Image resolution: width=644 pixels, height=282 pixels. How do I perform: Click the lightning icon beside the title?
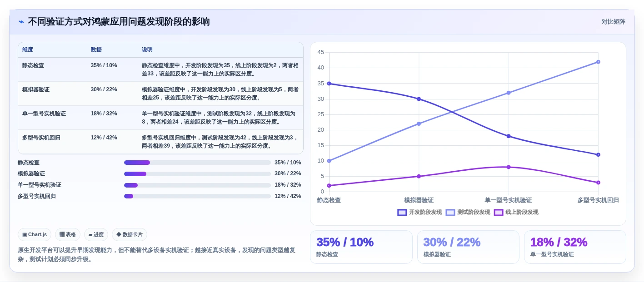[x=21, y=22]
